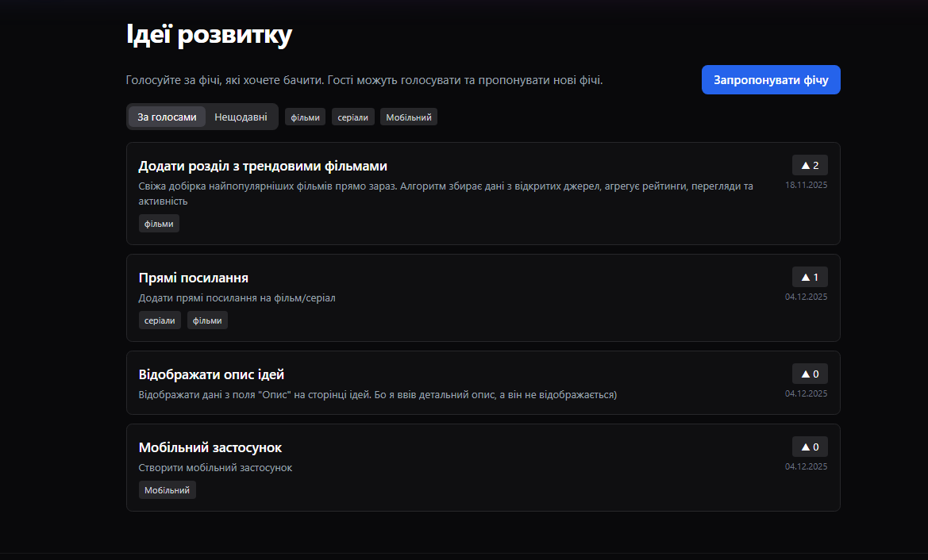The height and width of the screenshot is (560, 928).
Task: Upvote the "Прямі посилання" idea
Action: coord(810,277)
